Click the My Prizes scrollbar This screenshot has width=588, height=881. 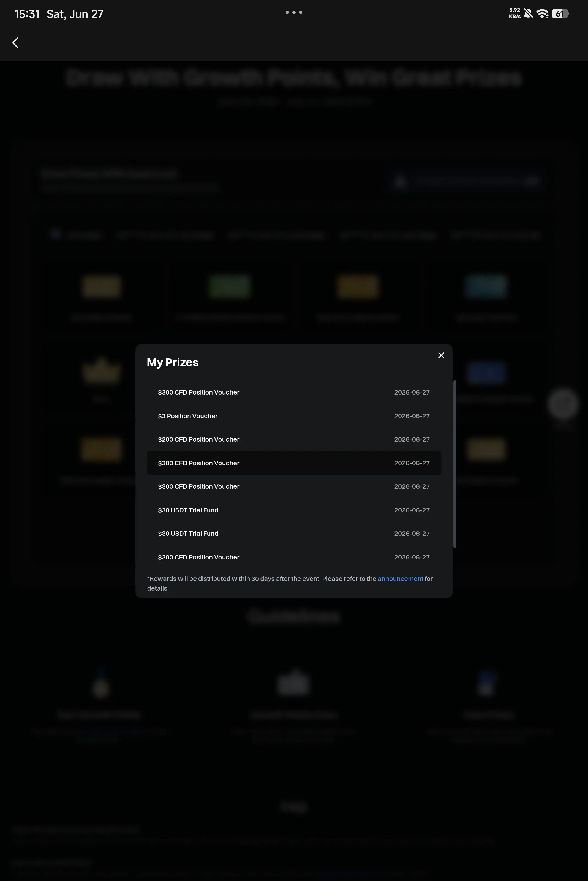pyautogui.click(x=454, y=464)
